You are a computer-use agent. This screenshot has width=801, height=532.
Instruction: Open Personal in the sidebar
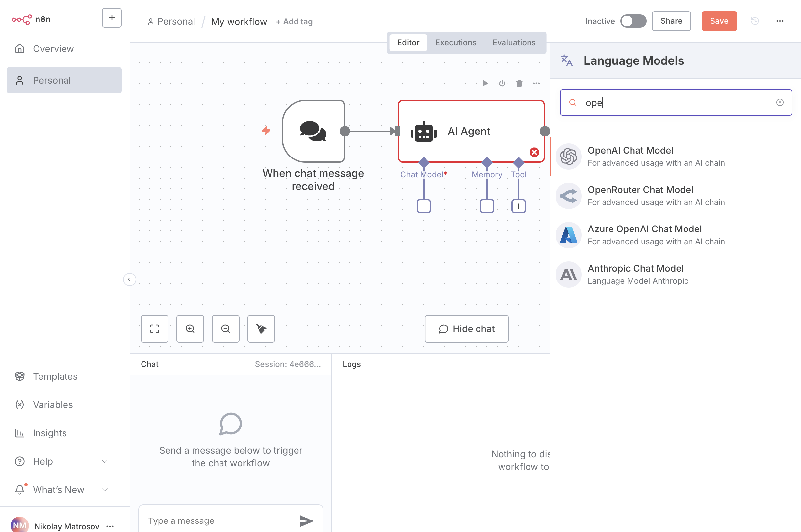(64, 80)
